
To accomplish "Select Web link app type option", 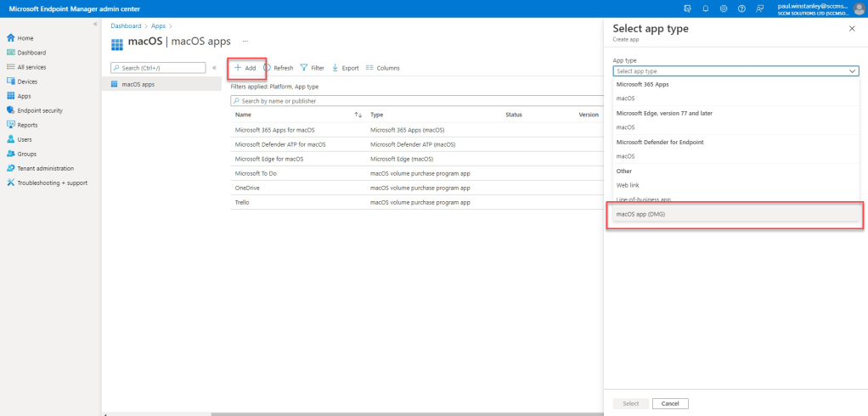I will 628,184.
